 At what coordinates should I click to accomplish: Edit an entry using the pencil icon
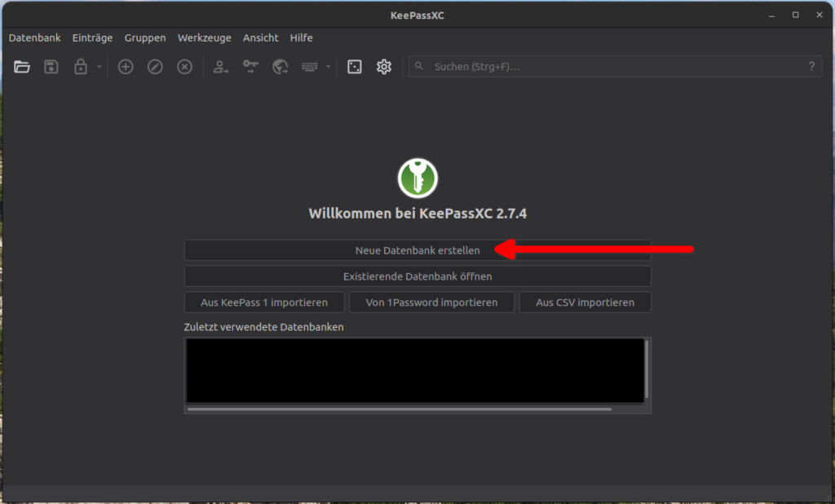pyautogui.click(x=155, y=67)
